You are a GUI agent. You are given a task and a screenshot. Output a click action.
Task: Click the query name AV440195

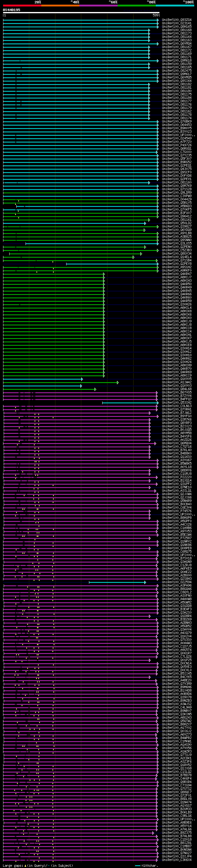click(x=11, y=10)
